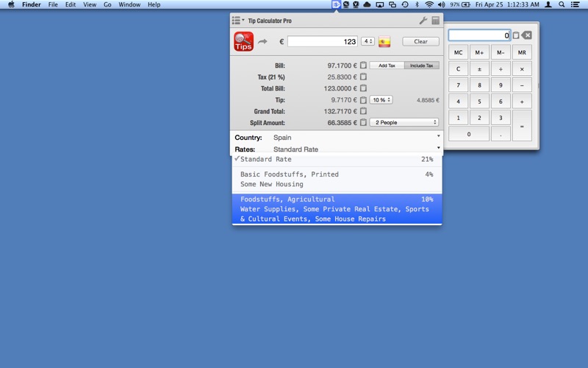This screenshot has width=588, height=368.
Task: Open the Finder menu
Action: pyautogui.click(x=32, y=4)
